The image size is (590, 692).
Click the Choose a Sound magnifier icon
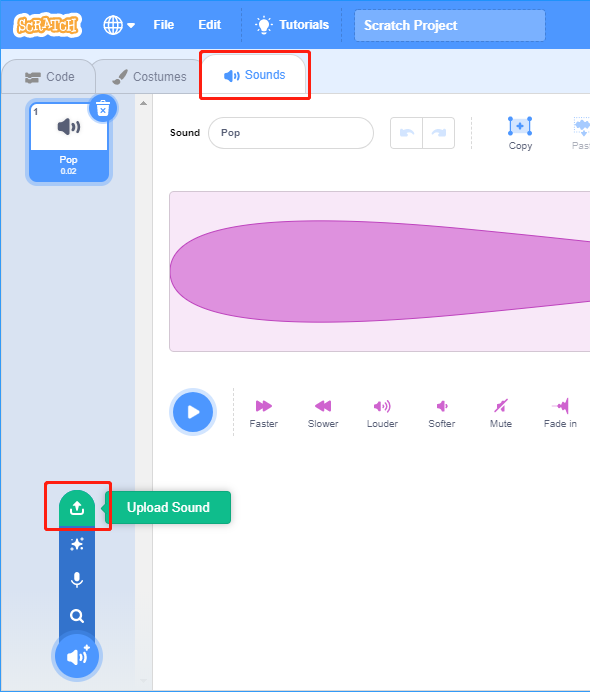(77, 616)
